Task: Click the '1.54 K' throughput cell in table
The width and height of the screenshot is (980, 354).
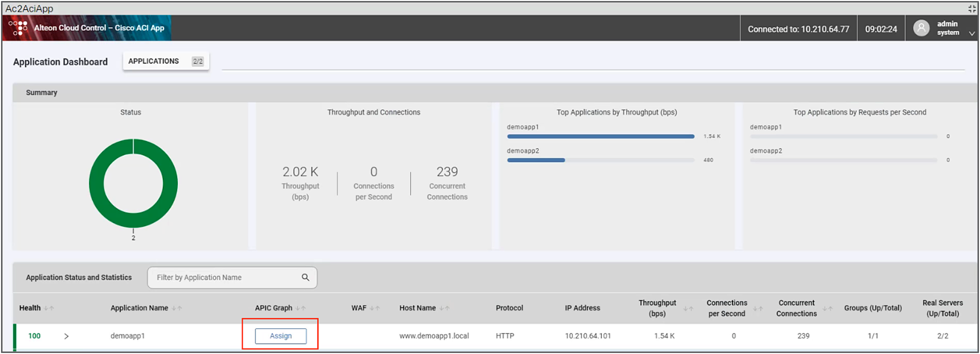Action: tap(664, 336)
